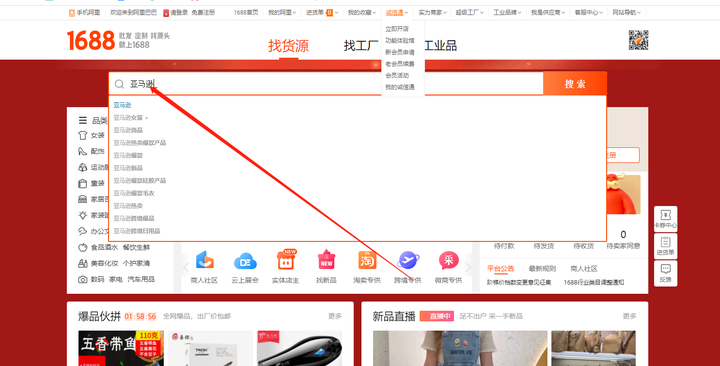
Task: Click the 美容化妆 bottles icon
Action: (83, 263)
